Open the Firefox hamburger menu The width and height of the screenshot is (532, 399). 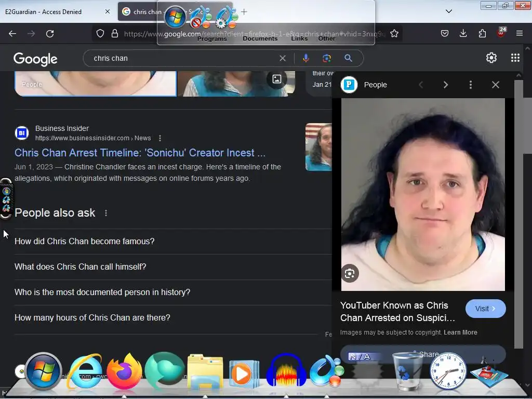point(520,34)
